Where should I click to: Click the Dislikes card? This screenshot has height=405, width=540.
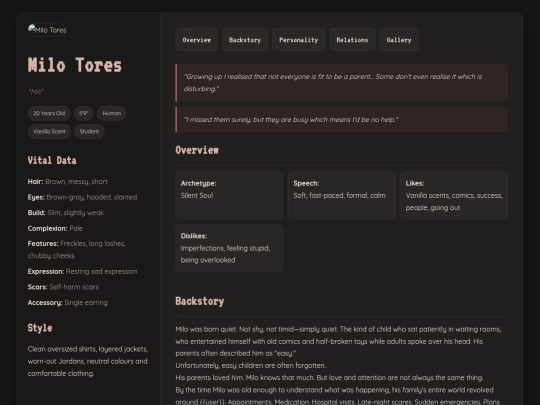click(229, 248)
